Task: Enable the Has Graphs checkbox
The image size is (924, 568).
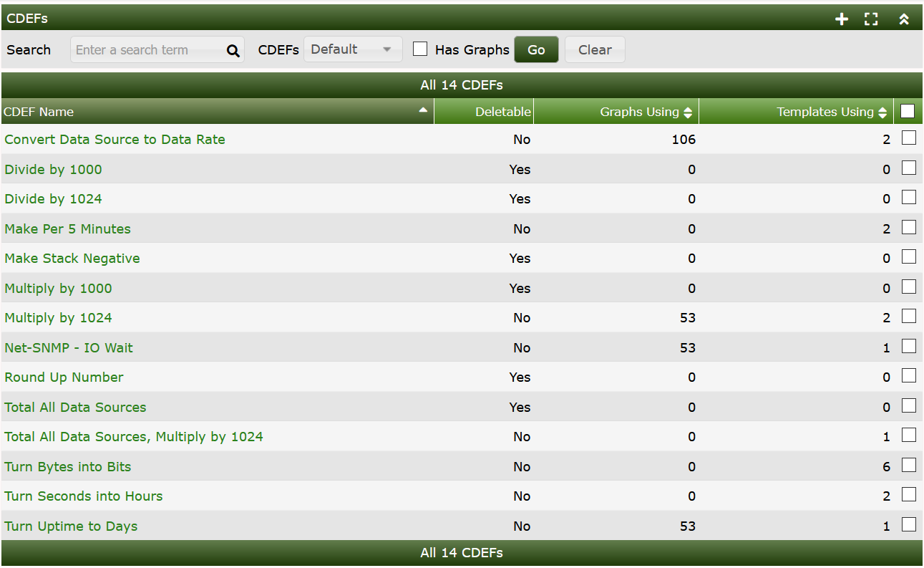Action: 420,49
